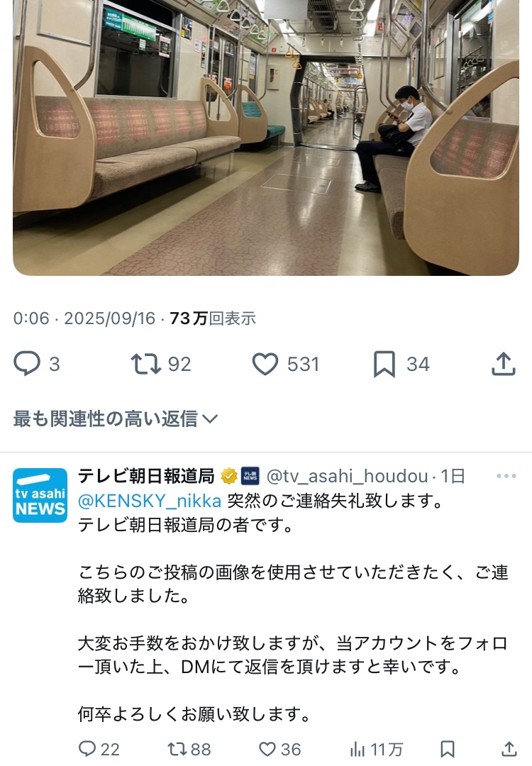Repost the main tweet with 92 reposts
Viewport: 532px width, 766px height.
click(161, 364)
